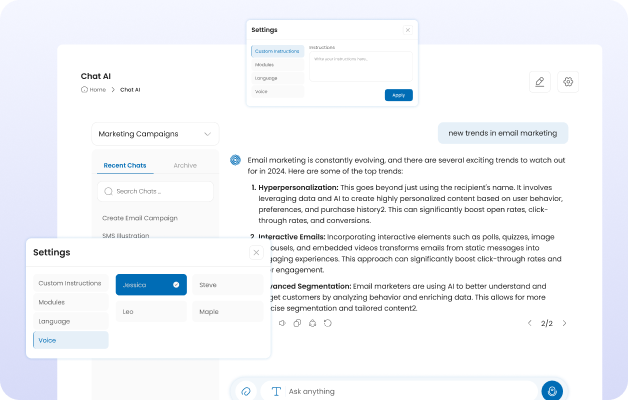
Task: Click the thumbs up icon below response
Action: coord(312,323)
